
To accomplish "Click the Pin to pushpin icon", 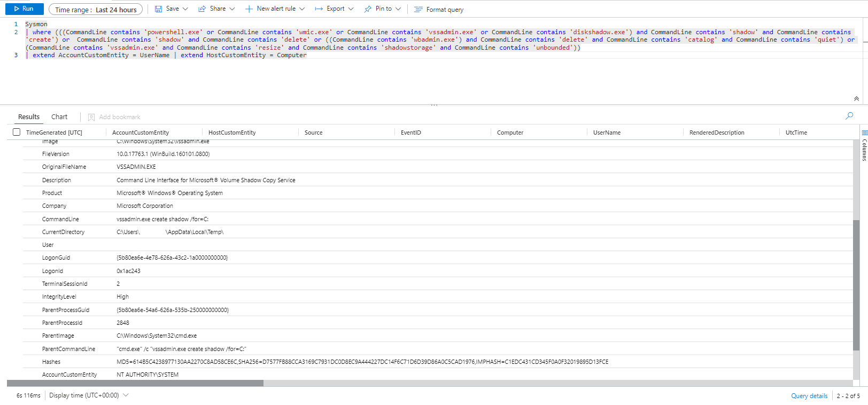I will tap(368, 9).
